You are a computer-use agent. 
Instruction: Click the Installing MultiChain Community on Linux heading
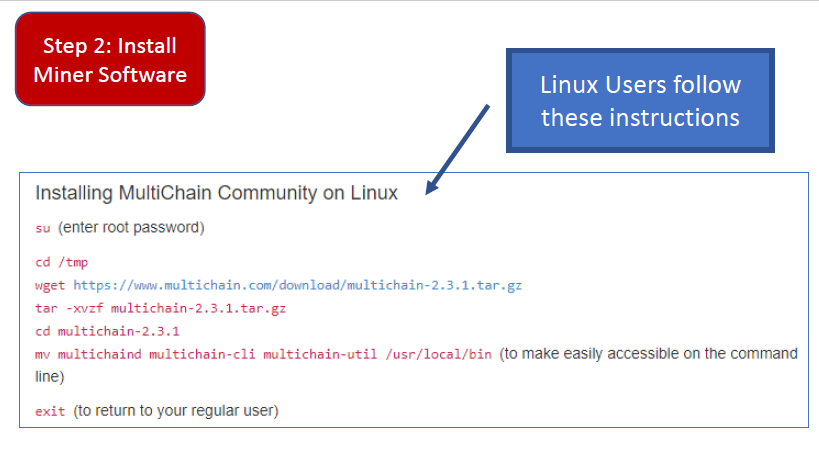(x=216, y=193)
